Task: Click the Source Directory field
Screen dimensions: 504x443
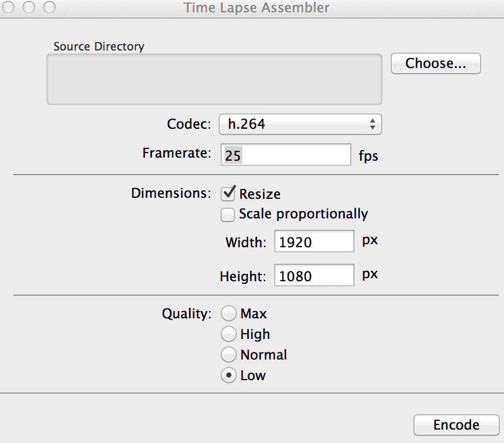Action: pos(214,79)
